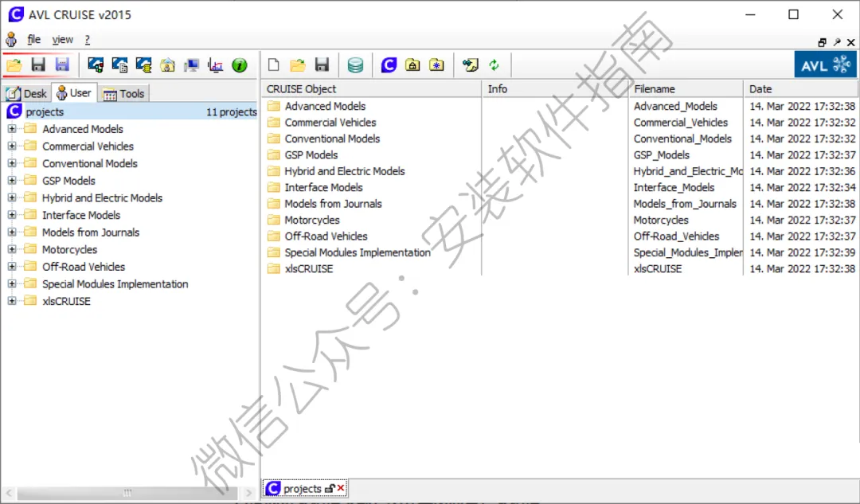
Task: Expand the GSP Models tree node
Action: click(11, 181)
